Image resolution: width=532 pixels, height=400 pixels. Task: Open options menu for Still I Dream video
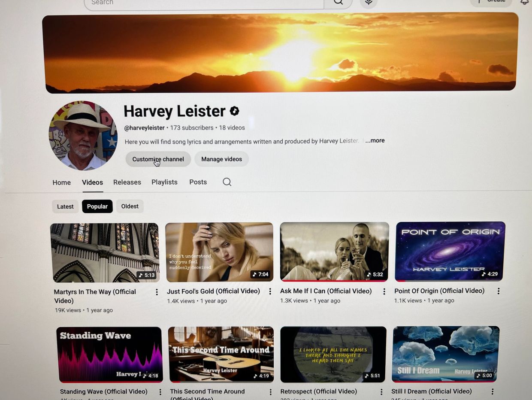tap(492, 391)
